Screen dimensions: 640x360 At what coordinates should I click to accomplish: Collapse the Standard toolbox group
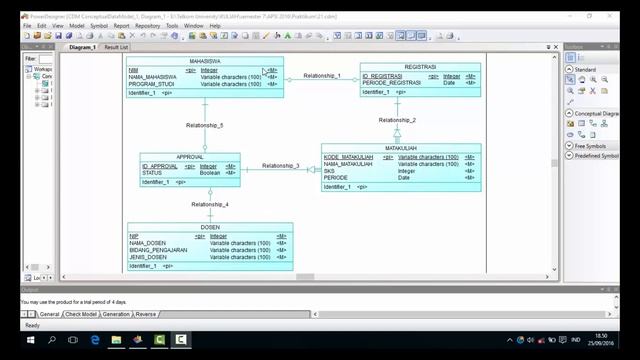[x=569, y=69]
